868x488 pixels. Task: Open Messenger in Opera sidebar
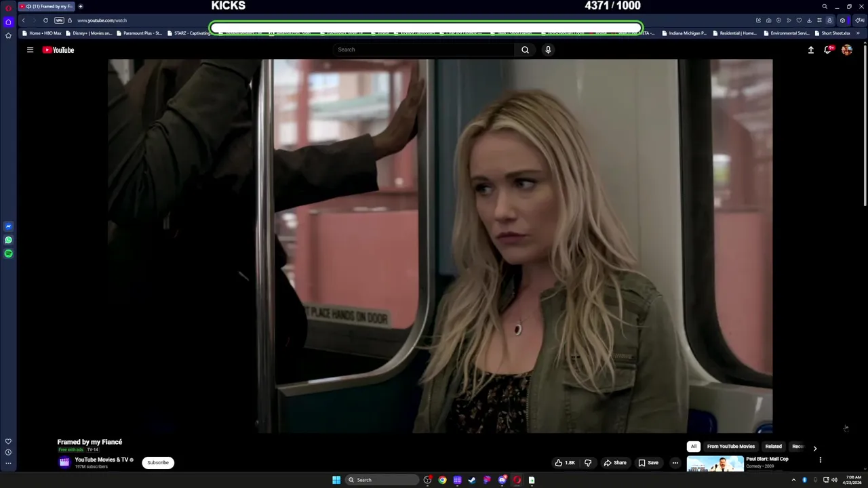click(8, 226)
